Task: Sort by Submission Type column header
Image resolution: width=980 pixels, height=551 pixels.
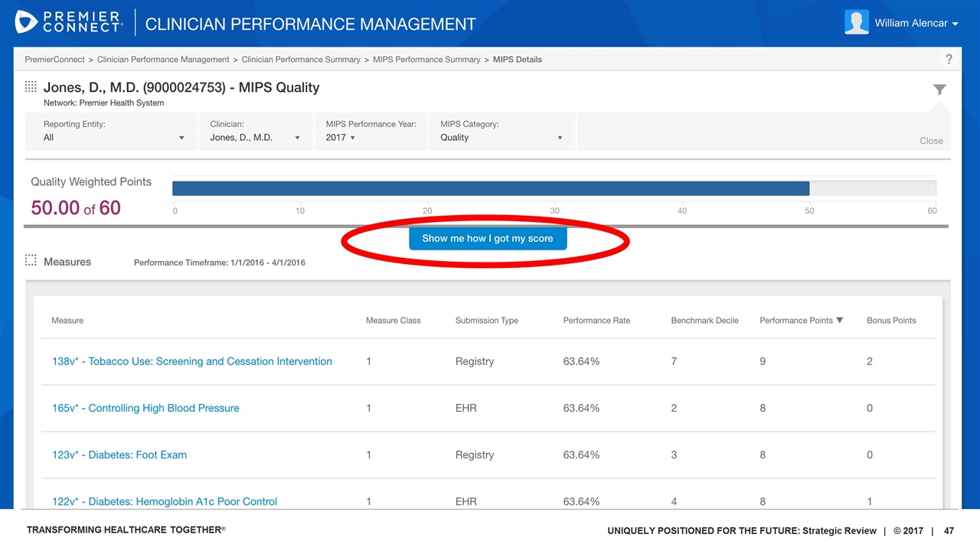Action: [487, 321]
